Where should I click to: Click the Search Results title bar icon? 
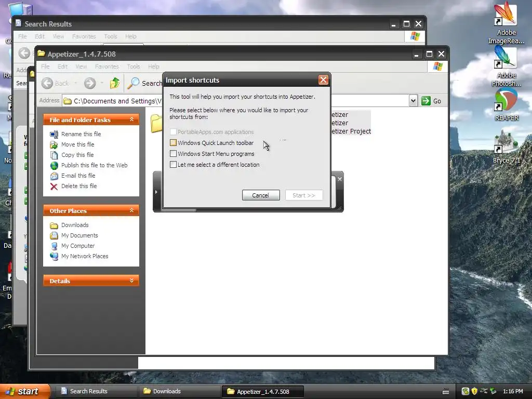coord(18,23)
